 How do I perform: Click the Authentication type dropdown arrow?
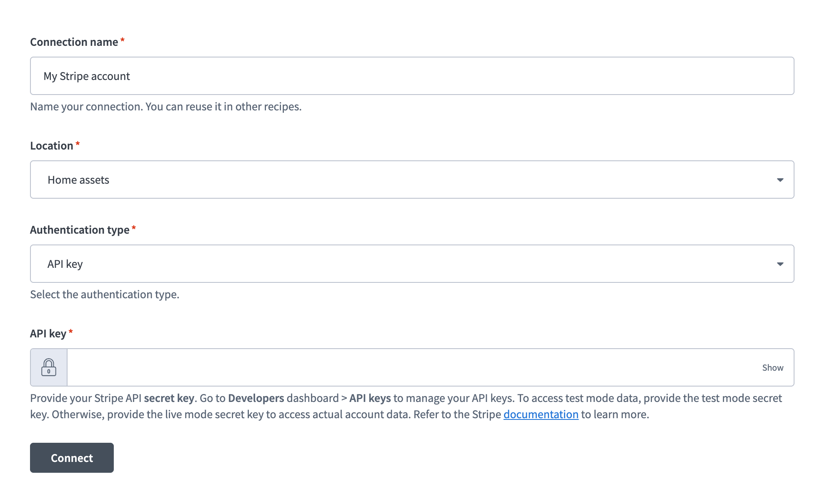pyautogui.click(x=779, y=264)
